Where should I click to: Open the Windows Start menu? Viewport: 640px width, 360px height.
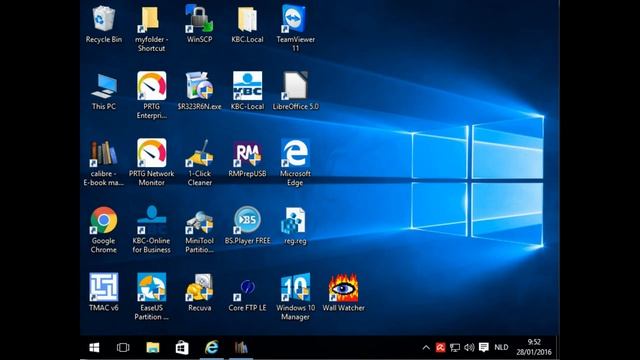point(94,347)
